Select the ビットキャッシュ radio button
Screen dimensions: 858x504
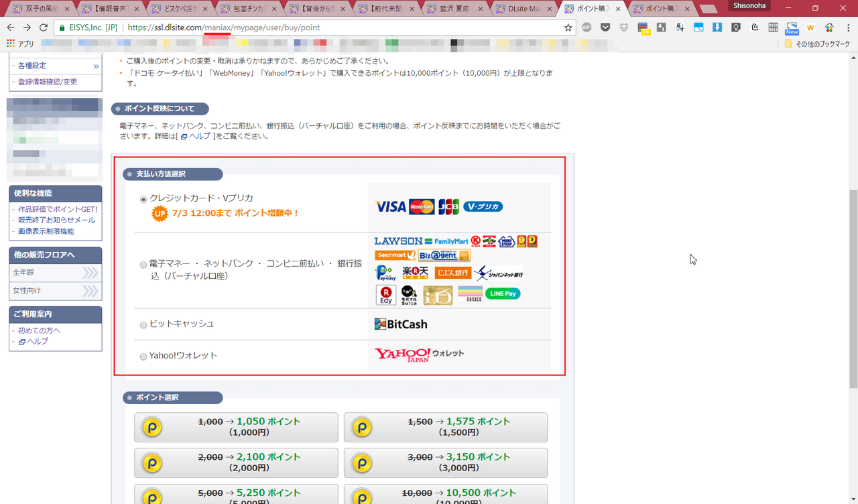(143, 325)
